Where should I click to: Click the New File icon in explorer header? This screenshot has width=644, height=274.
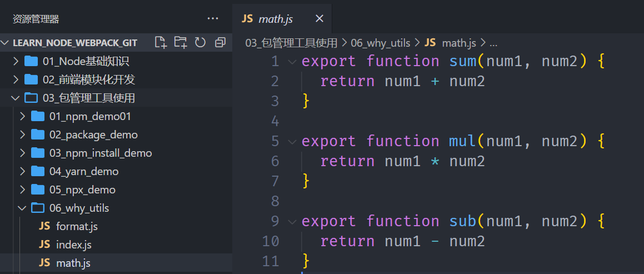pos(161,42)
